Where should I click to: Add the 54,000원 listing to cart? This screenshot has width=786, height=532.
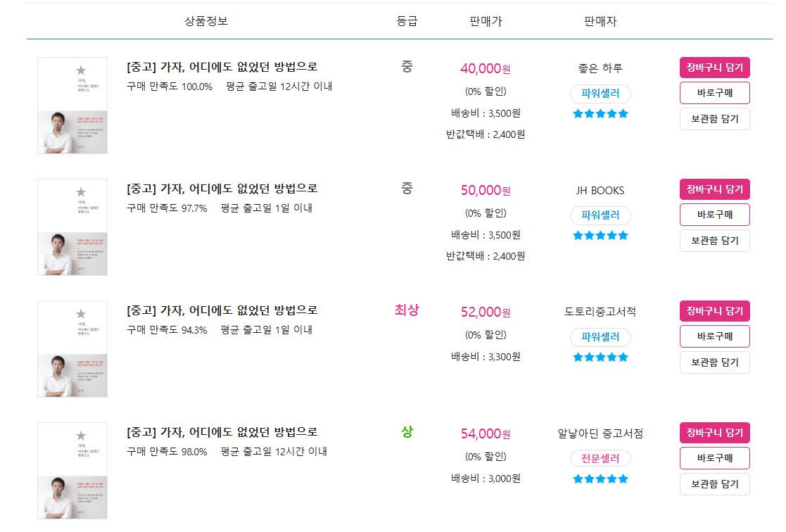tap(714, 433)
